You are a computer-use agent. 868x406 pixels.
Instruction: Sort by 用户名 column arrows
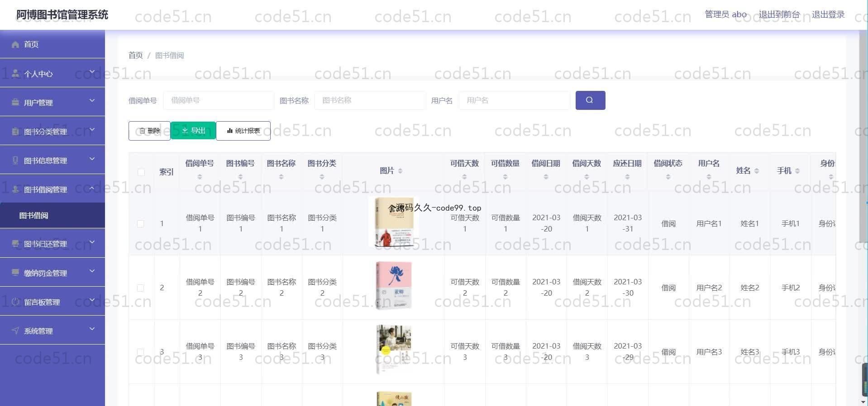pos(709,177)
